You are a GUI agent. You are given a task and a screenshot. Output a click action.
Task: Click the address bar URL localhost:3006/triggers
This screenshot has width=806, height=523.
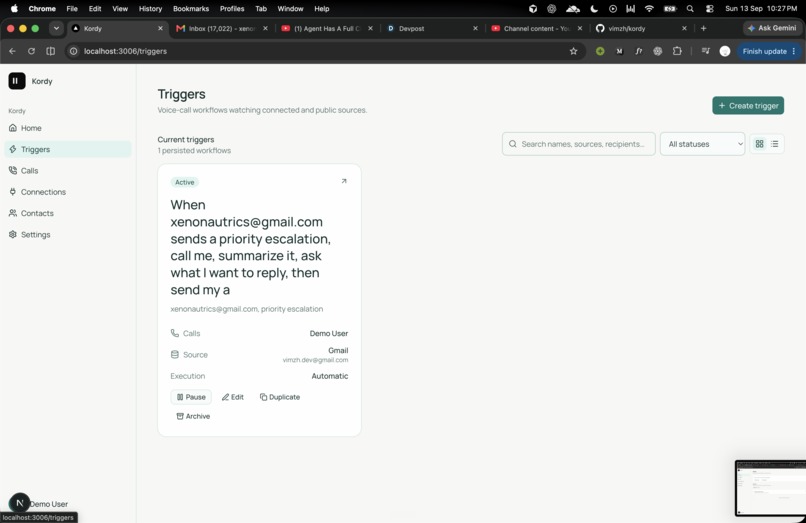pos(125,51)
